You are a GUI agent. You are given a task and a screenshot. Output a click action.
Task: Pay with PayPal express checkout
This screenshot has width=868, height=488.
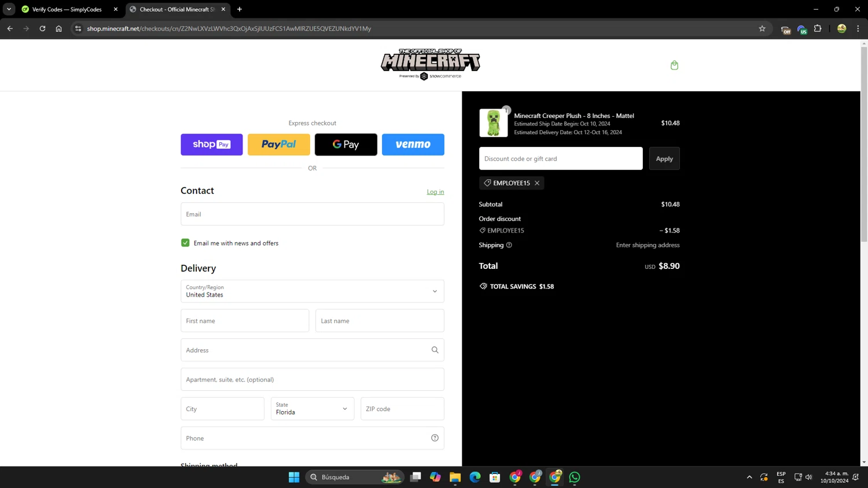[279, 145]
